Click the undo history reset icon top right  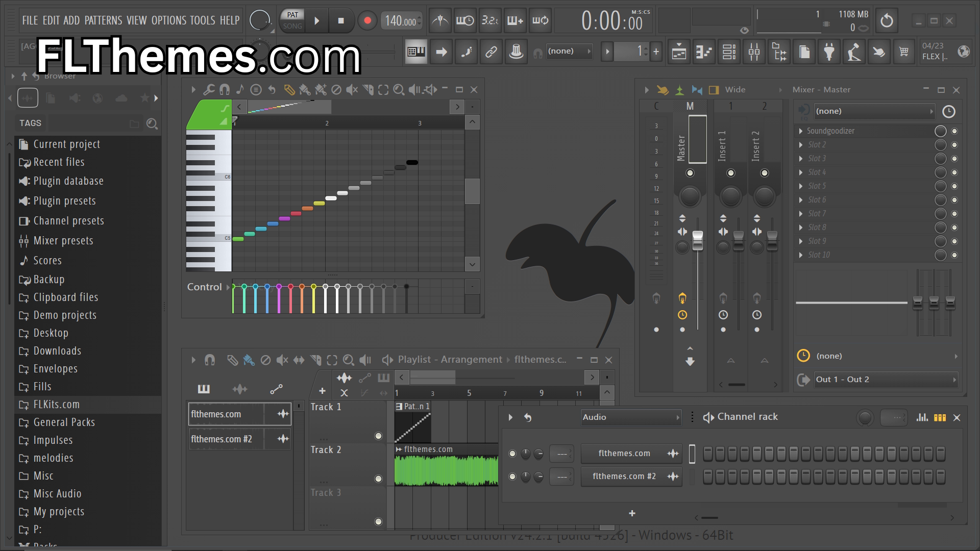click(887, 20)
